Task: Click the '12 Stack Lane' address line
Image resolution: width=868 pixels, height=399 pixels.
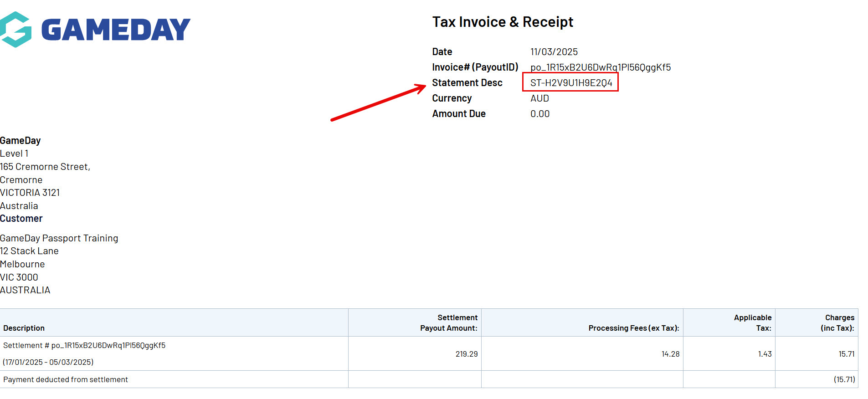Action: pos(29,251)
